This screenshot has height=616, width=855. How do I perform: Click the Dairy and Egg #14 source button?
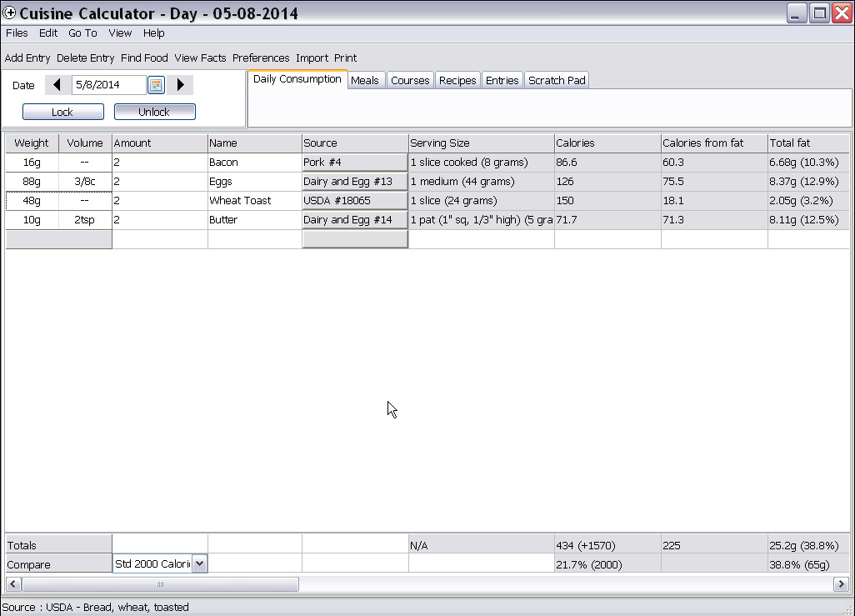[355, 220]
